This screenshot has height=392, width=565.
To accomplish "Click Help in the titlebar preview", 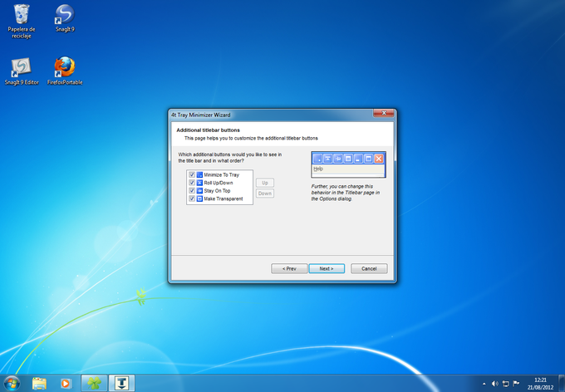I will tap(318, 169).
